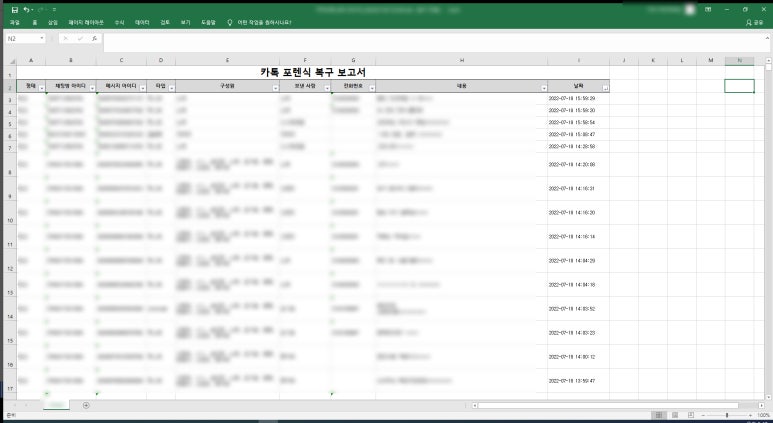Open Customize Quick Access Toolbar menu
Screen dimensions: 773x423
point(54,9)
